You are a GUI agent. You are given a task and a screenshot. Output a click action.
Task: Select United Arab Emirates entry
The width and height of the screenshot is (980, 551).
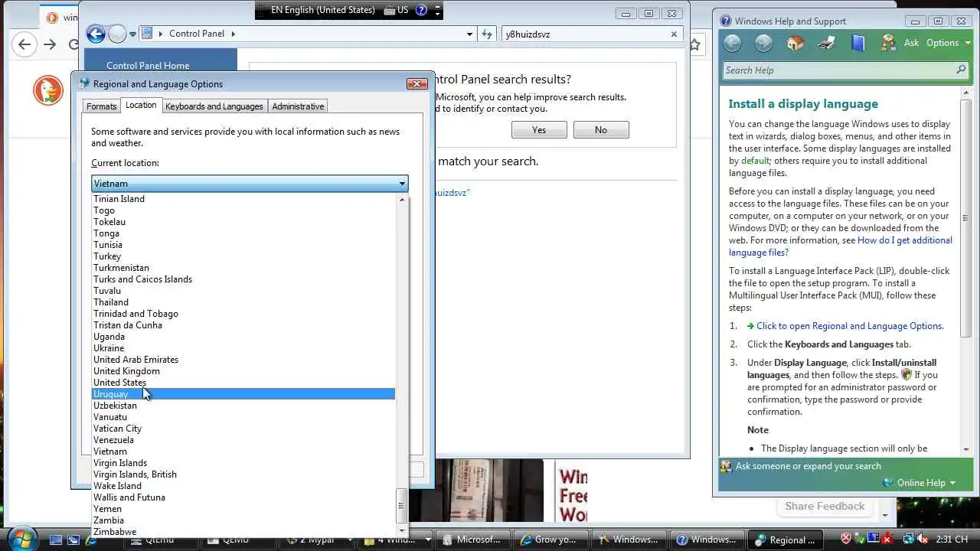click(x=243, y=360)
